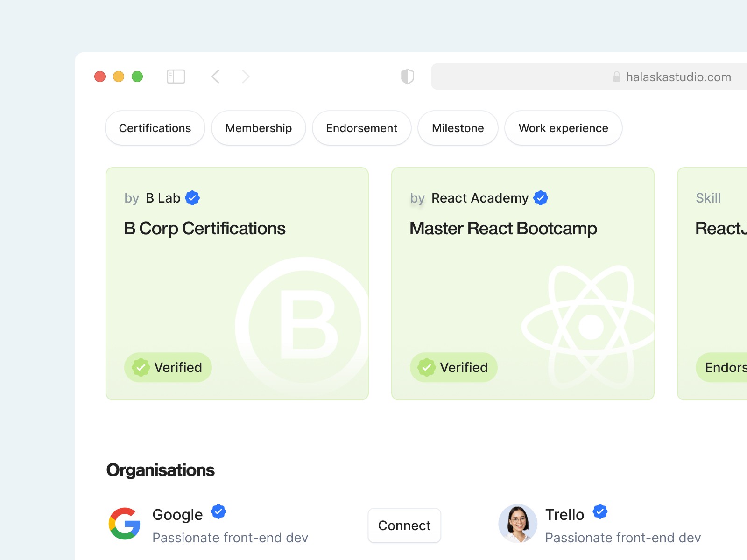Open the partially visible ReactJS skill card

coord(712,284)
